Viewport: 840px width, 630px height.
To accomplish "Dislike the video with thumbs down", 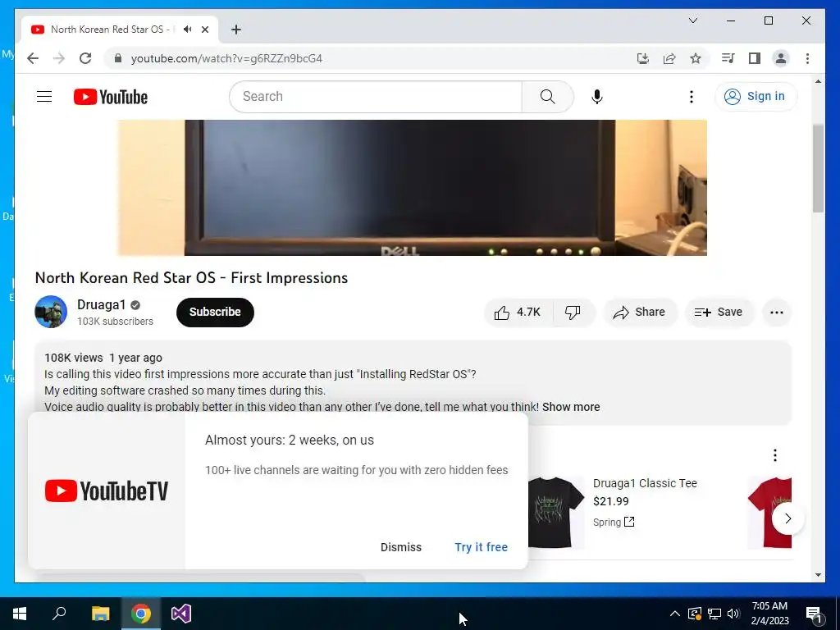I will pos(573,313).
